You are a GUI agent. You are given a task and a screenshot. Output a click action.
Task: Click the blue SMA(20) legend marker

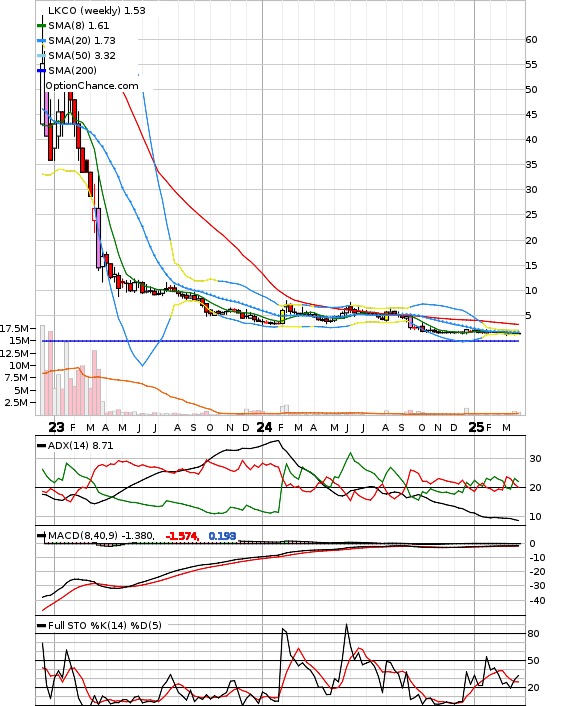point(41,41)
